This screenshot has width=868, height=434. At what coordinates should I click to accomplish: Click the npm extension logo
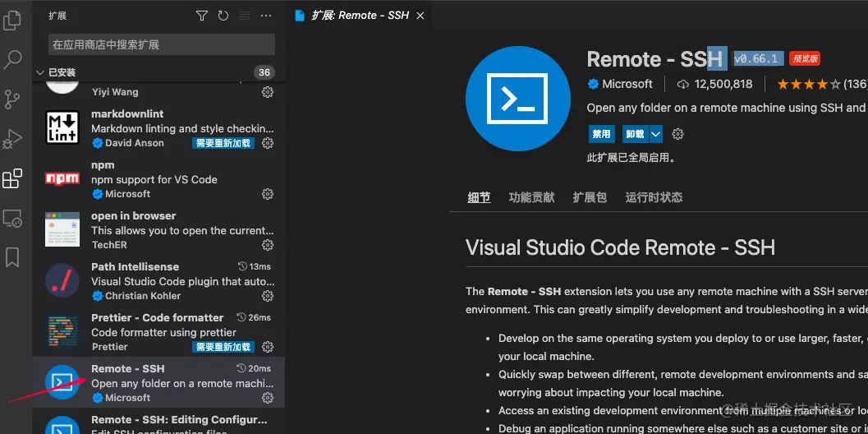pyautogui.click(x=62, y=178)
